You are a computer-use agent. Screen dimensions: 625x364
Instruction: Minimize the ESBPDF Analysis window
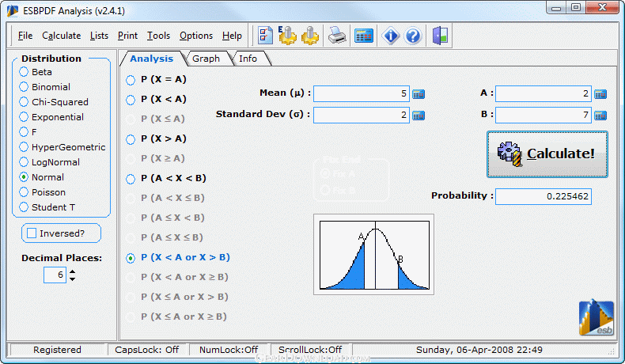coord(556,8)
